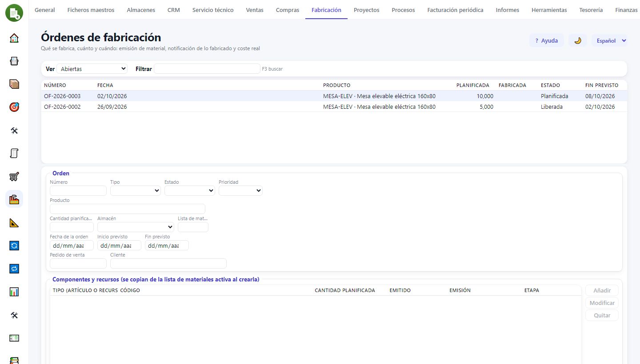Click the Cliente input field

tap(168, 263)
